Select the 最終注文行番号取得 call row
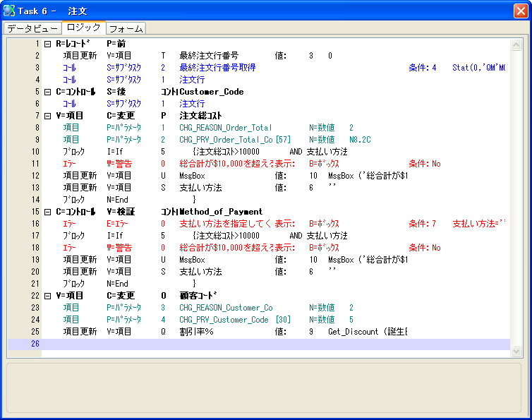Screen dimensions: 532x420 (x=259, y=68)
